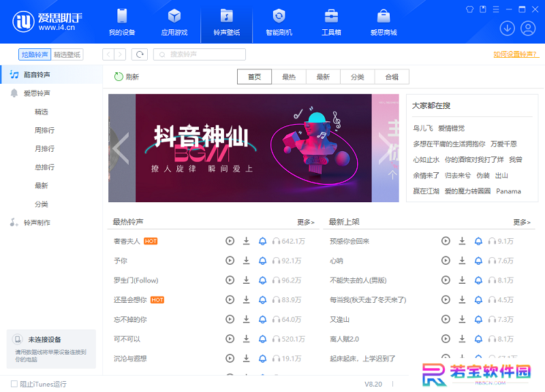Image resolution: width=545 pixels, height=392 pixels.
Task: Open the 抖音神仙BGM banner
Action: (253, 148)
